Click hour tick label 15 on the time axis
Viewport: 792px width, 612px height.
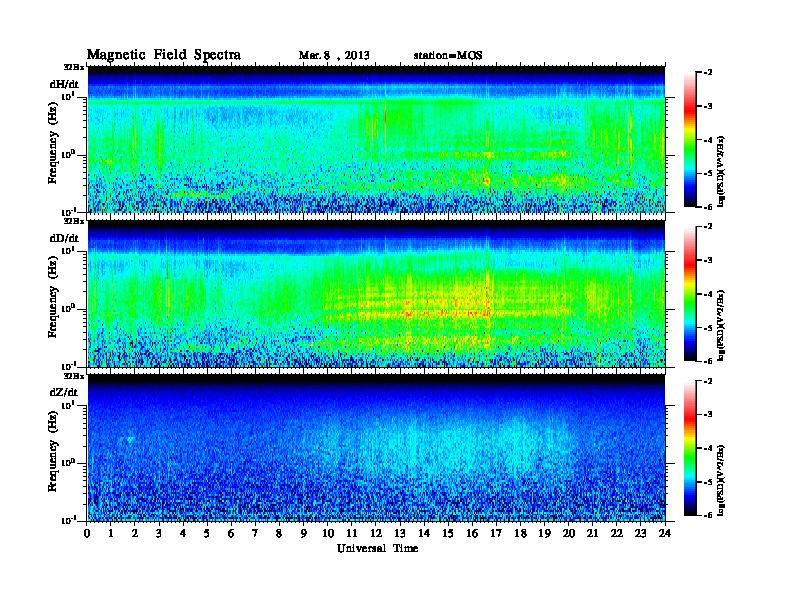click(449, 533)
